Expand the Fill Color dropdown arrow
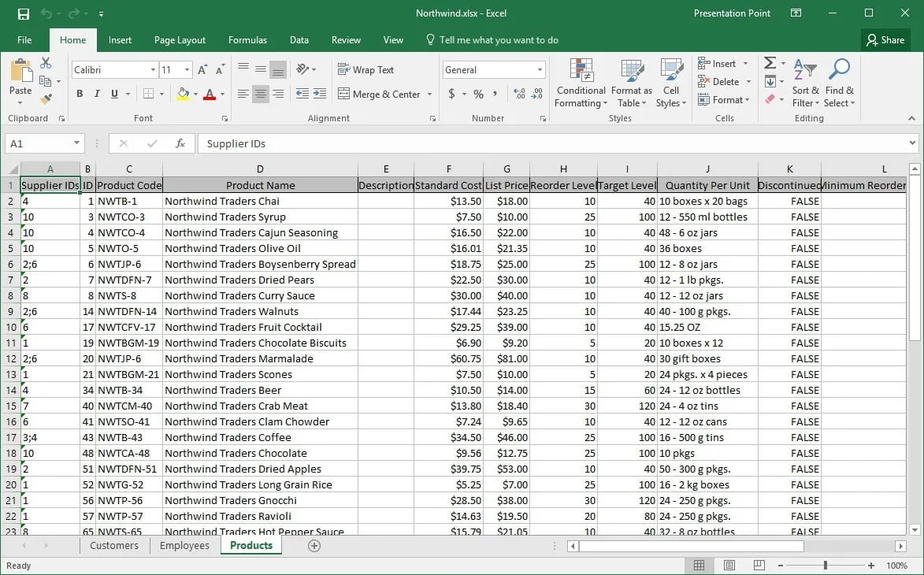 (x=195, y=94)
